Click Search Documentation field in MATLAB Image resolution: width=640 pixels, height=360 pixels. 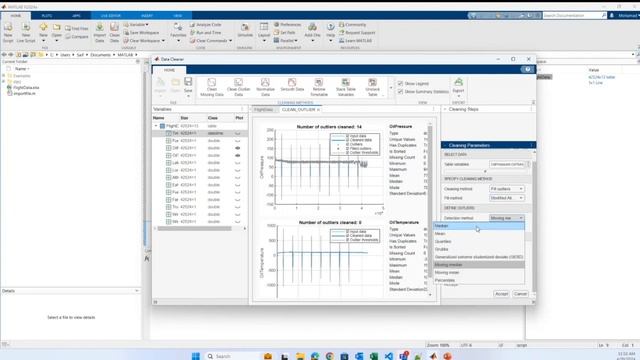pyautogui.click(x=575, y=16)
